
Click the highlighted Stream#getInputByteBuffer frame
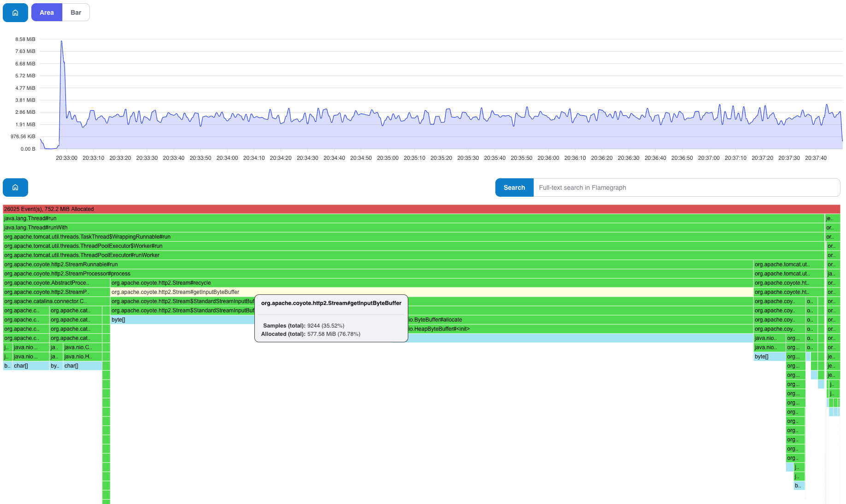point(432,292)
